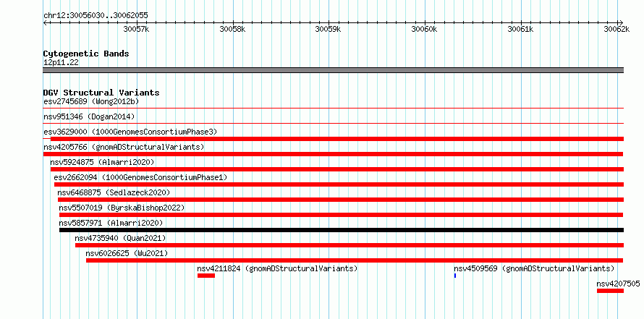Click the 30062k ruler tick label
644x319 pixels.
[617, 29]
